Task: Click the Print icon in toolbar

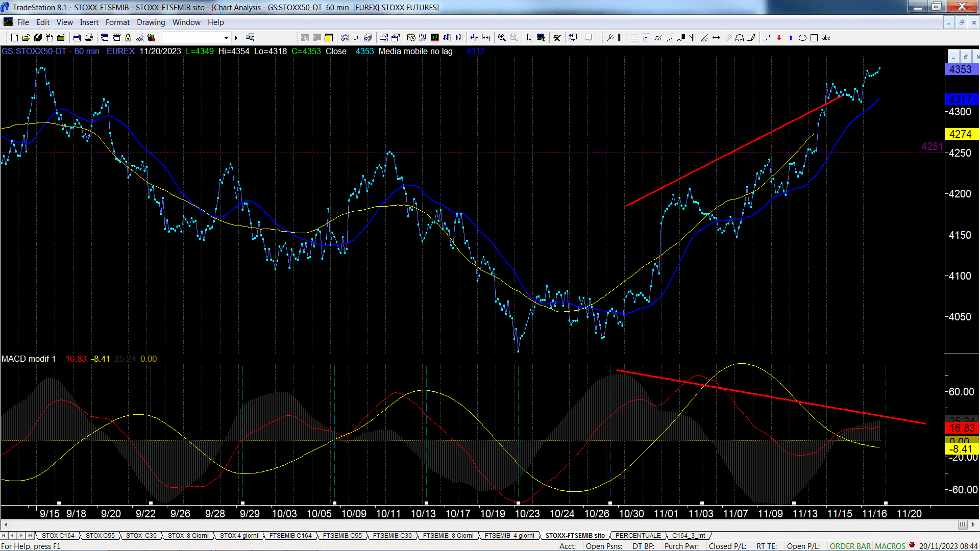Action: coord(89,38)
